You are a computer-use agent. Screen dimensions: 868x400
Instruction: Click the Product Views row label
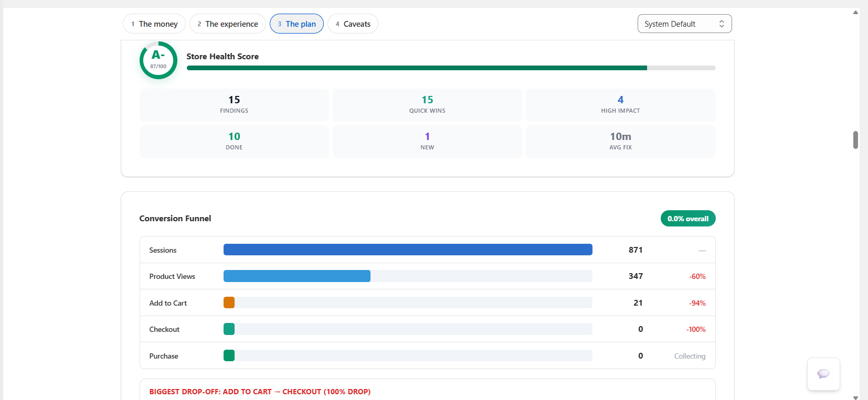tap(172, 276)
